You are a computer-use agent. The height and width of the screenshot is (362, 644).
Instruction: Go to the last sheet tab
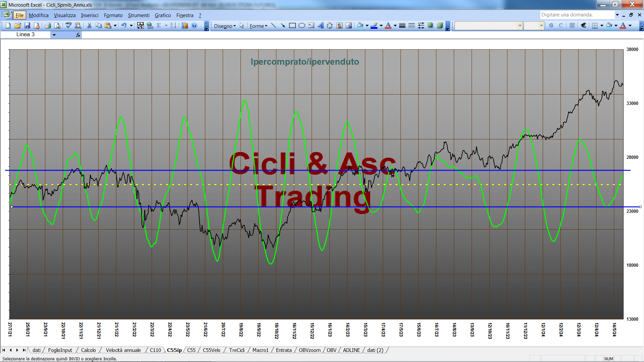click(x=24, y=350)
